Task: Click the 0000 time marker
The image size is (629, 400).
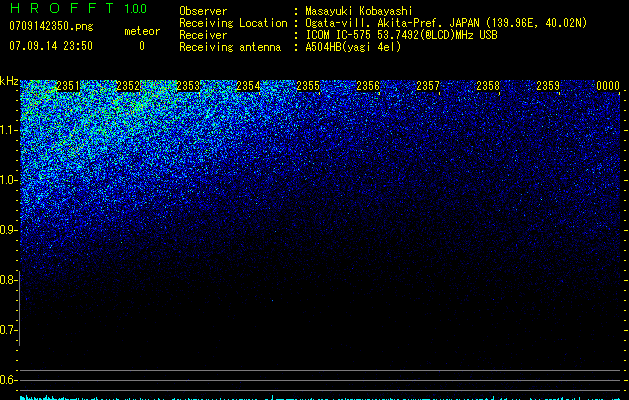Action: click(x=608, y=86)
